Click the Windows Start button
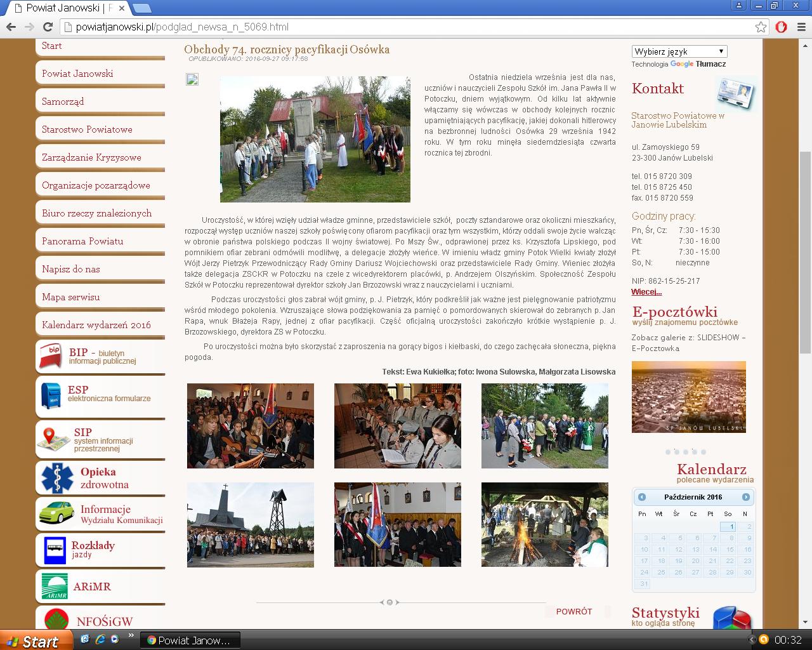This screenshot has width=812, height=650. [x=33, y=640]
